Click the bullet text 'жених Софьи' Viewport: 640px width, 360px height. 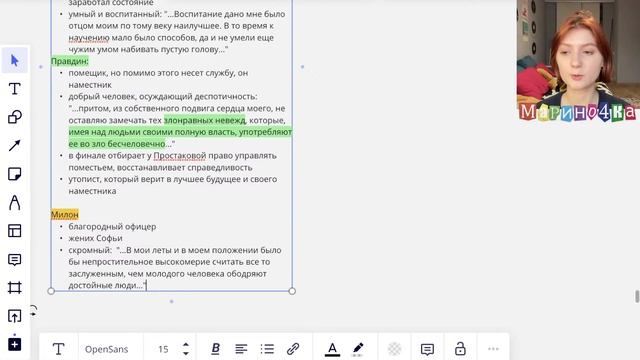(x=96, y=238)
